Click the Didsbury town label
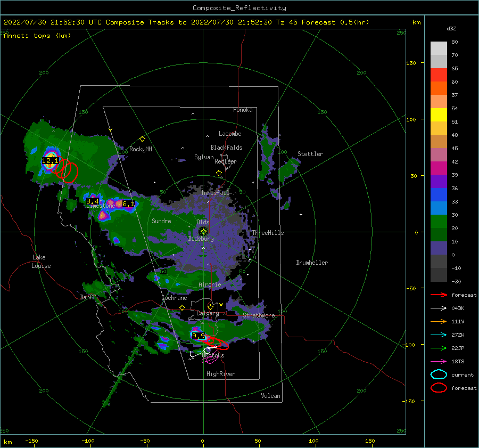The image size is (479, 448). tap(201, 239)
